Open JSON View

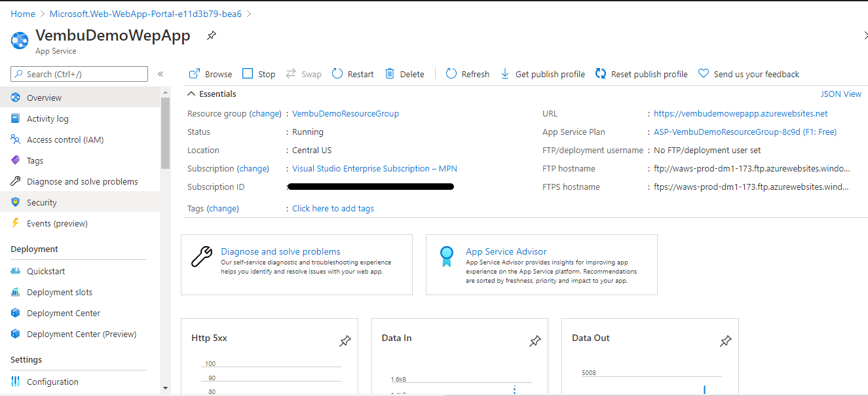click(x=841, y=94)
